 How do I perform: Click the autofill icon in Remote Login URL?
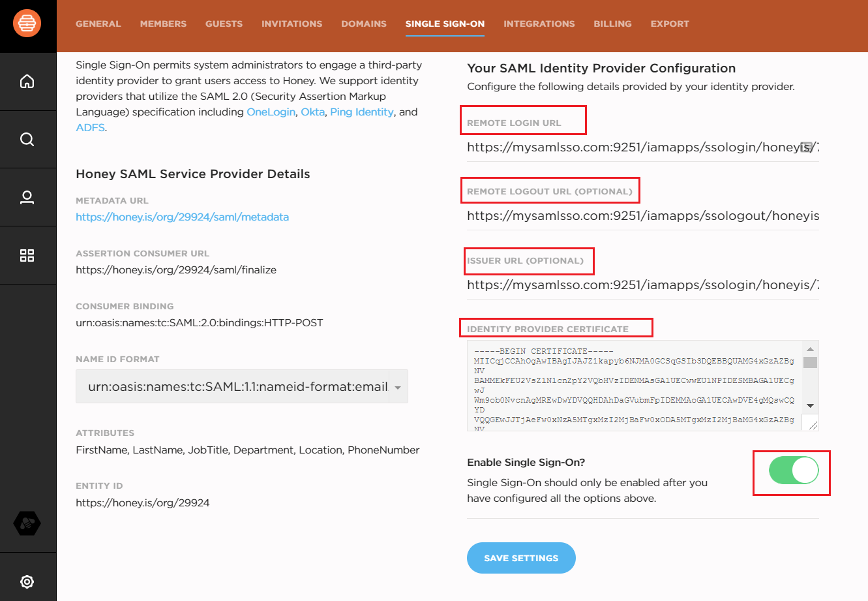806,147
